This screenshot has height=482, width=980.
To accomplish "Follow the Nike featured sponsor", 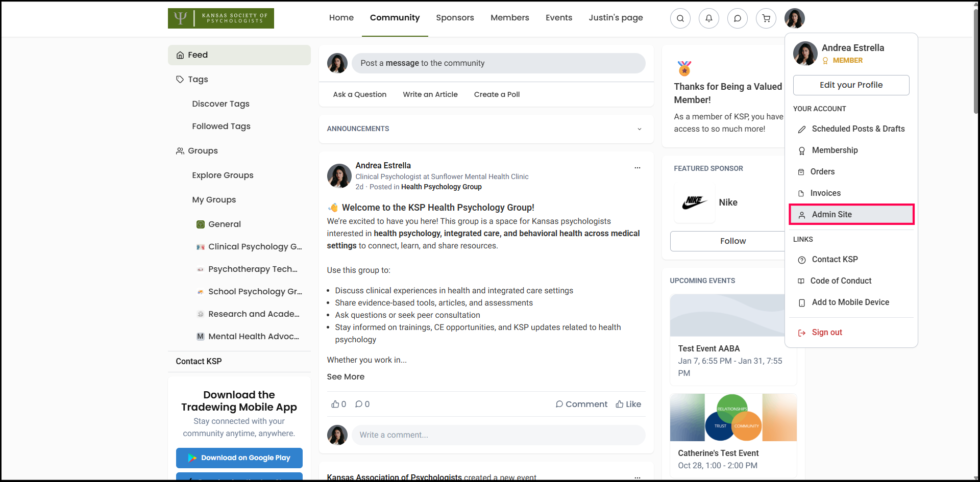I will (x=732, y=241).
